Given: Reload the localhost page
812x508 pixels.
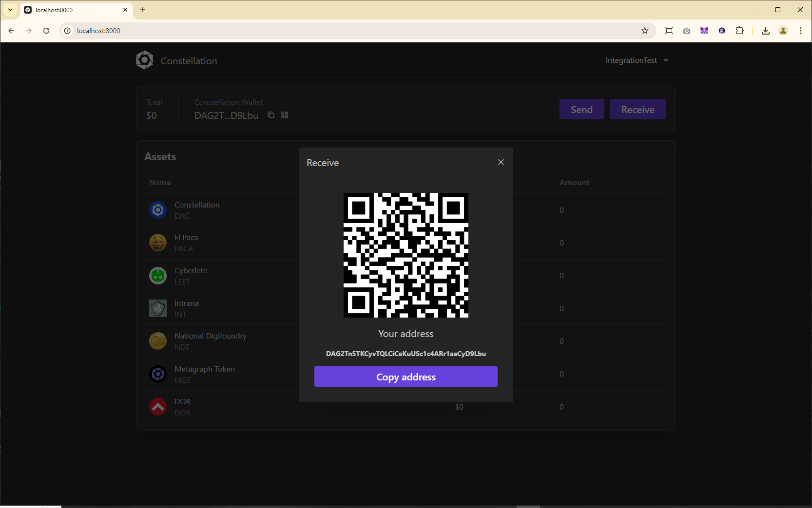Looking at the screenshot, I should pos(46,31).
